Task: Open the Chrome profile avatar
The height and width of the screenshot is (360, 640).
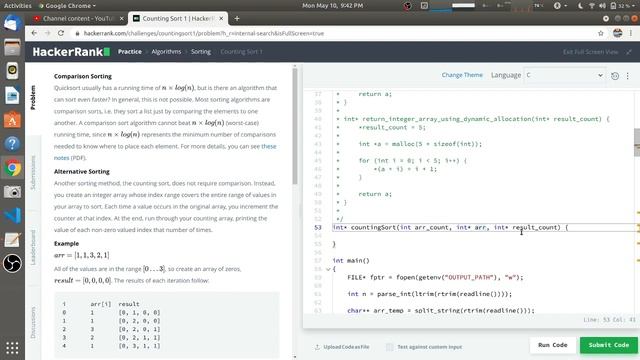Action: 617,33
